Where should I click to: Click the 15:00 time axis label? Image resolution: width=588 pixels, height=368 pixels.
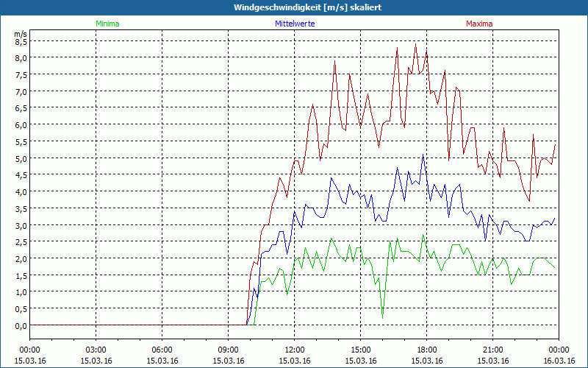click(361, 350)
